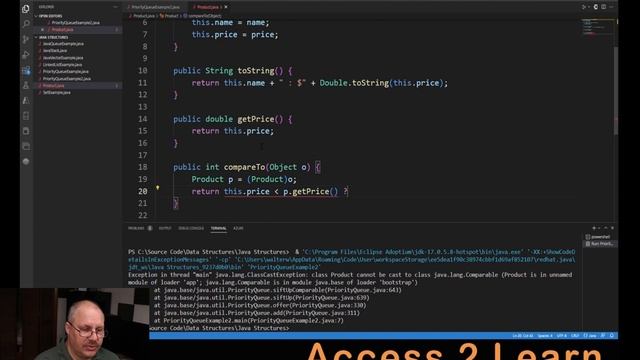The width and height of the screenshot is (640, 360).
Task: Switch to the Output panel tab
Action: 165,228
